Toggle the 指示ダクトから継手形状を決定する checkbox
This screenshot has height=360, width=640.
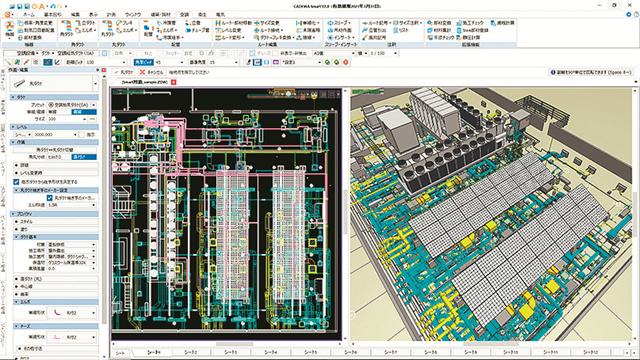click(x=16, y=182)
